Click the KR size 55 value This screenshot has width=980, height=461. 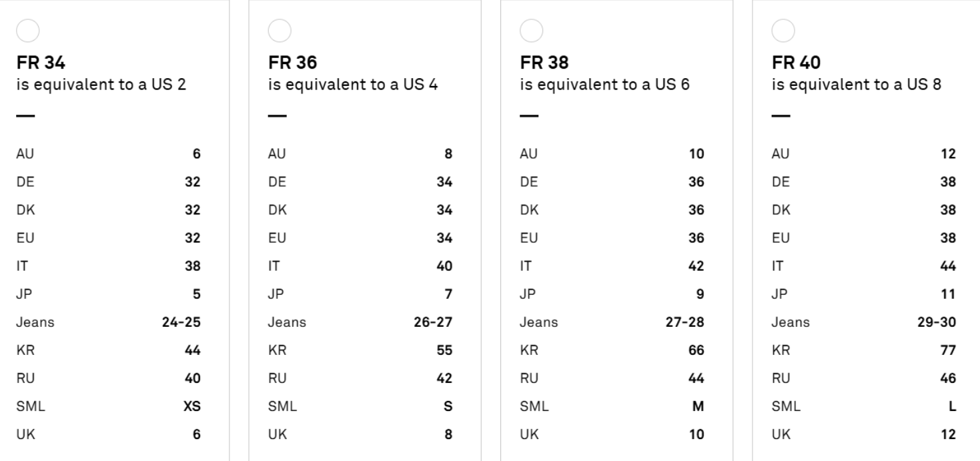pyautogui.click(x=444, y=350)
